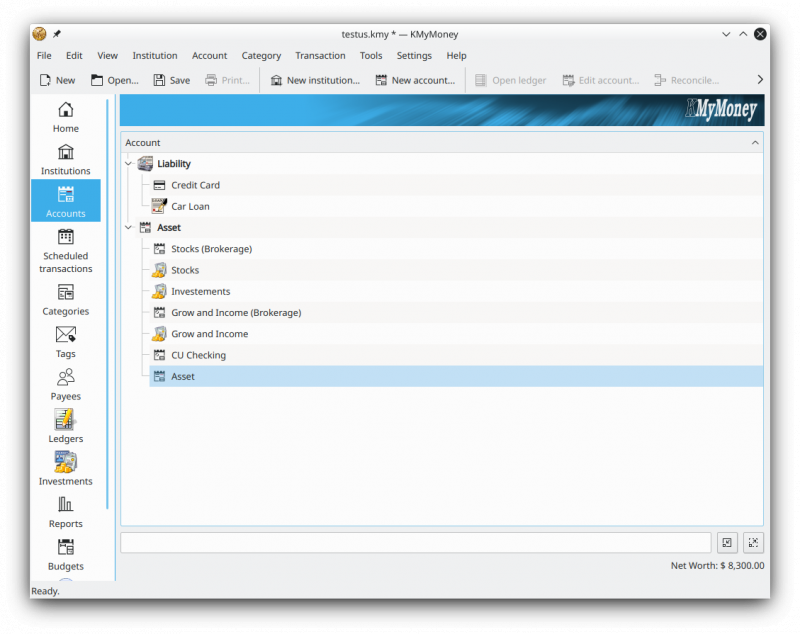Image resolution: width=800 pixels, height=634 pixels.
Task: Click the pin window icon in title bar
Action: 57,34
